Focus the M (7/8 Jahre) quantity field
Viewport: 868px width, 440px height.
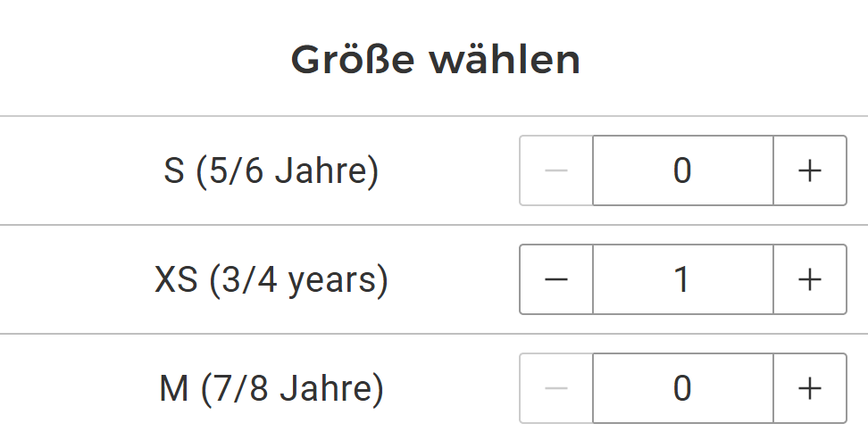click(682, 388)
